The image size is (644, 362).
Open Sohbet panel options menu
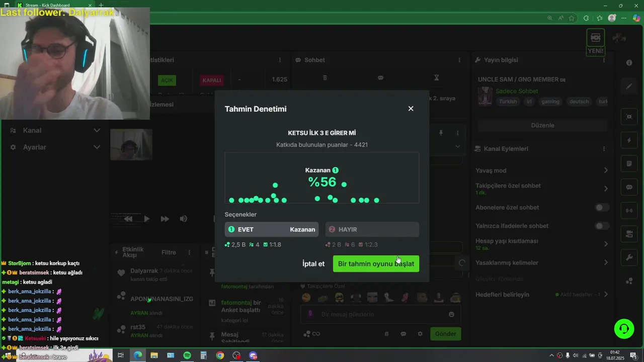pyautogui.click(x=459, y=60)
